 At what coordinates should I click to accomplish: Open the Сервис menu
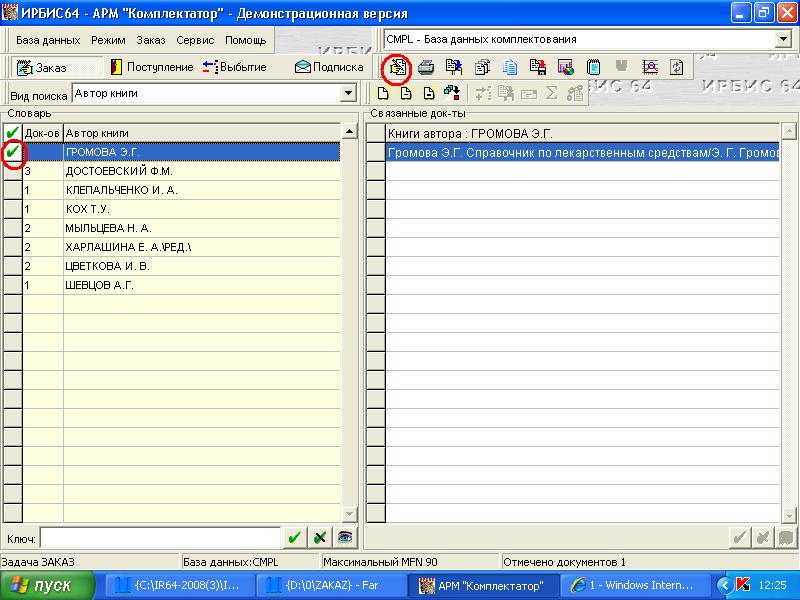(195, 40)
